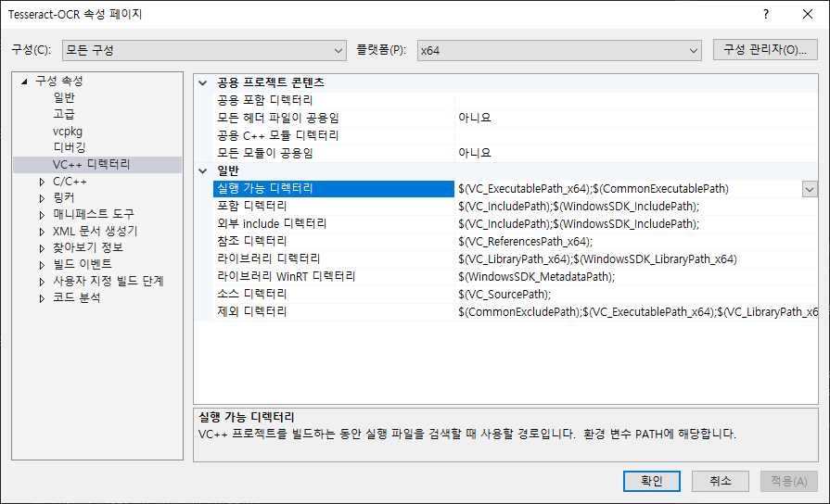Select the 소스 디렉터리 property row
This screenshot has height=504, width=830.
click(334, 294)
